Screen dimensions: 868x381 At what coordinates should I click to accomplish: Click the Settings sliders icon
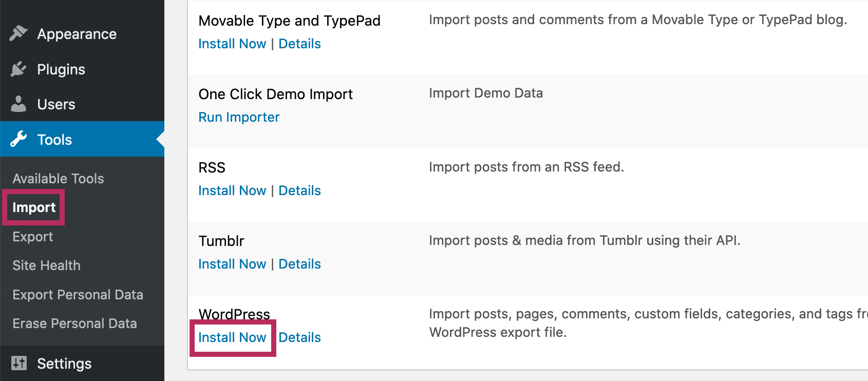pyautogui.click(x=18, y=363)
